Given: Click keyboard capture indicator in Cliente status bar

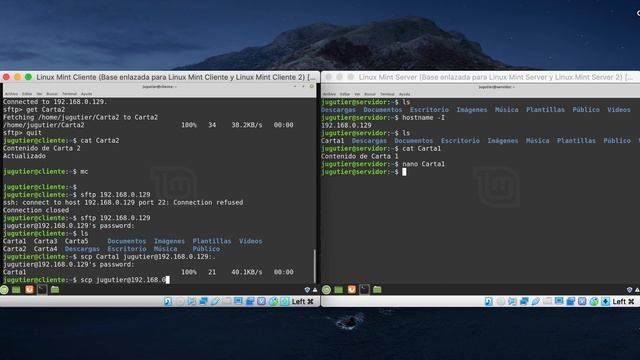Looking at the screenshot, I should coord(284,301).
